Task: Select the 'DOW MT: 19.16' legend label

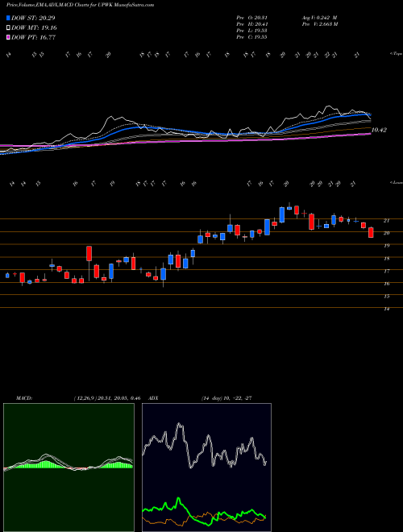Action: pyautogui.click(x=34, y=28)
